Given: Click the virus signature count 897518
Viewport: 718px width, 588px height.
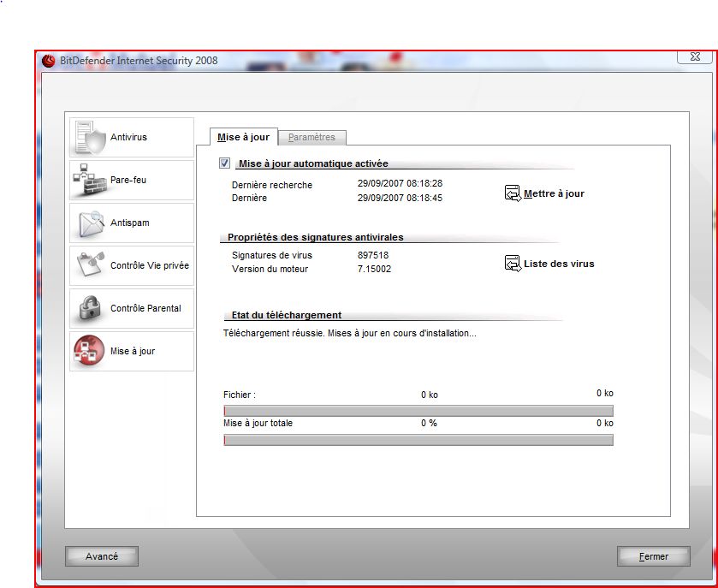Looking at the screenshot, I should click(x=373, y=255).
